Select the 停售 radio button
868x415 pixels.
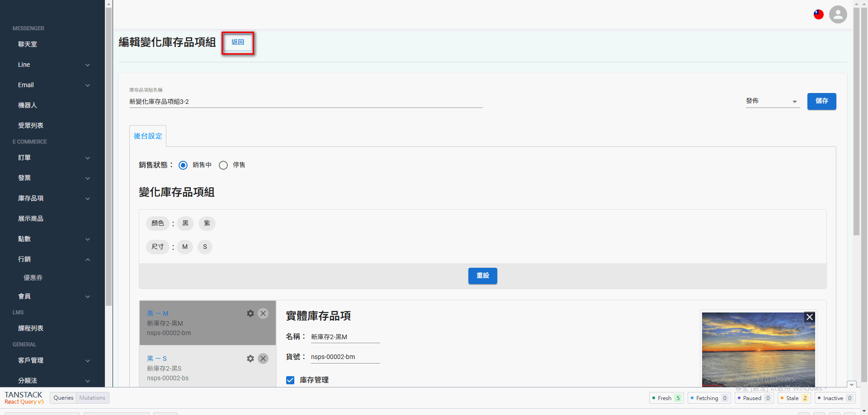223,165
